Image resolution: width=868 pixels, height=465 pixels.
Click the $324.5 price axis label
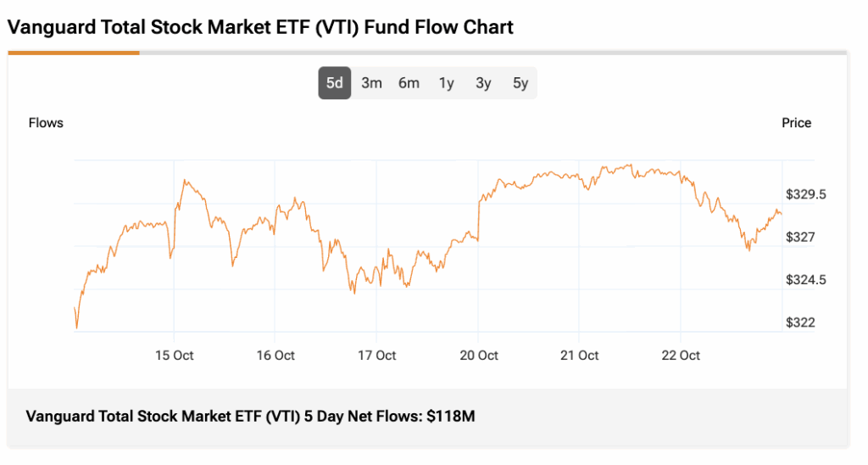[806, 280]
